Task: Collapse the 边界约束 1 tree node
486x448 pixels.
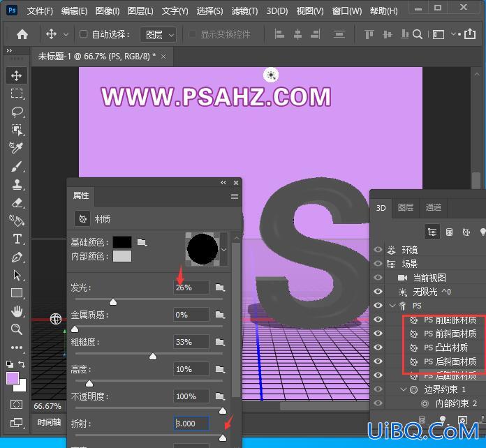Action: point(403,389)
